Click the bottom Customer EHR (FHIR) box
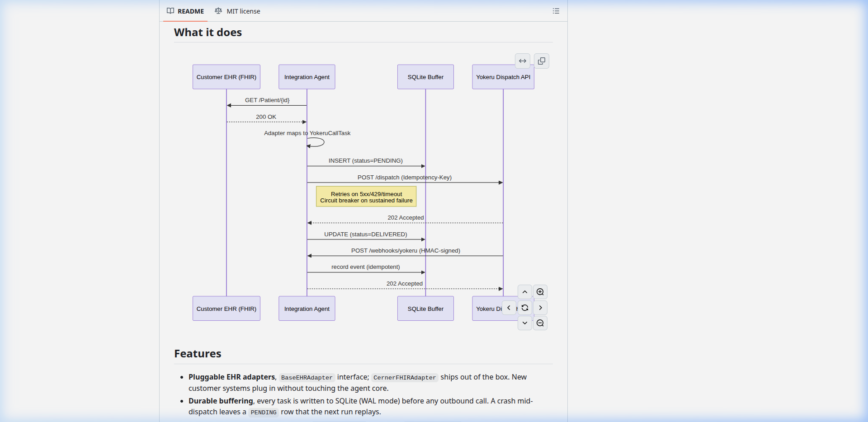868x422 pixels. (x=226, y=309)
